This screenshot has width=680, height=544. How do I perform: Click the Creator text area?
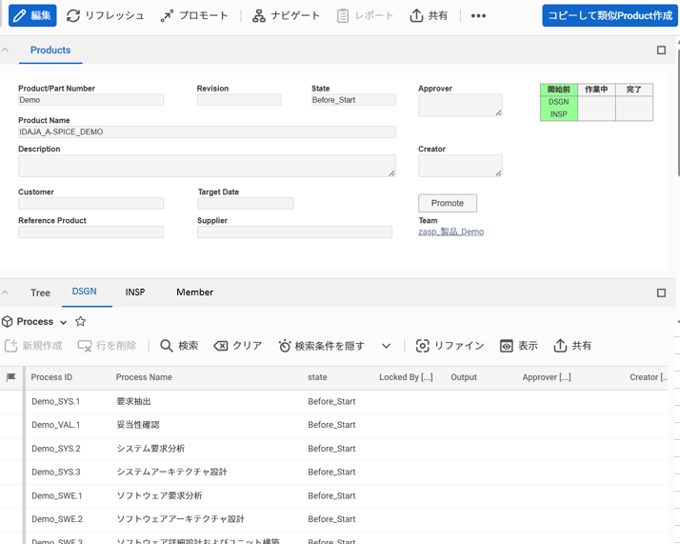[x=460, y=165]
